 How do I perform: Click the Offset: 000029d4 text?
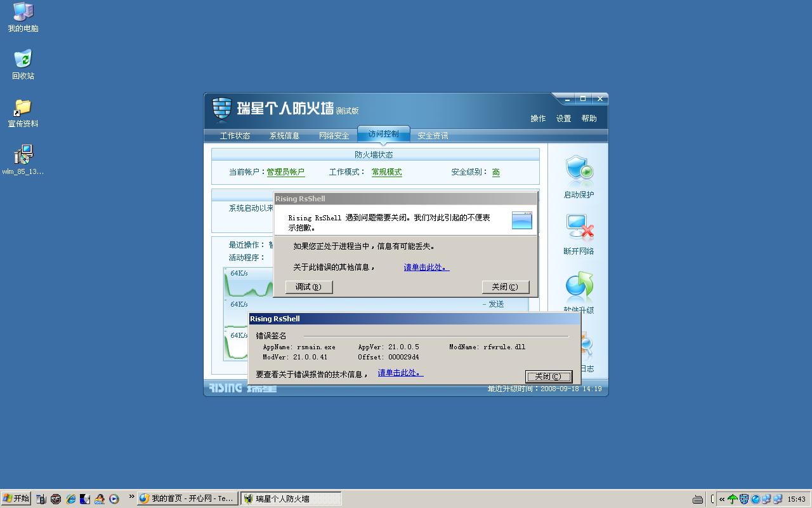[x=388, y=358]
